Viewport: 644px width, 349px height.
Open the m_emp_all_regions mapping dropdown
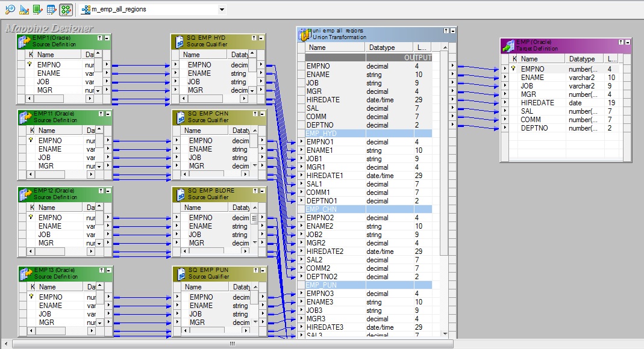point(222,10)
